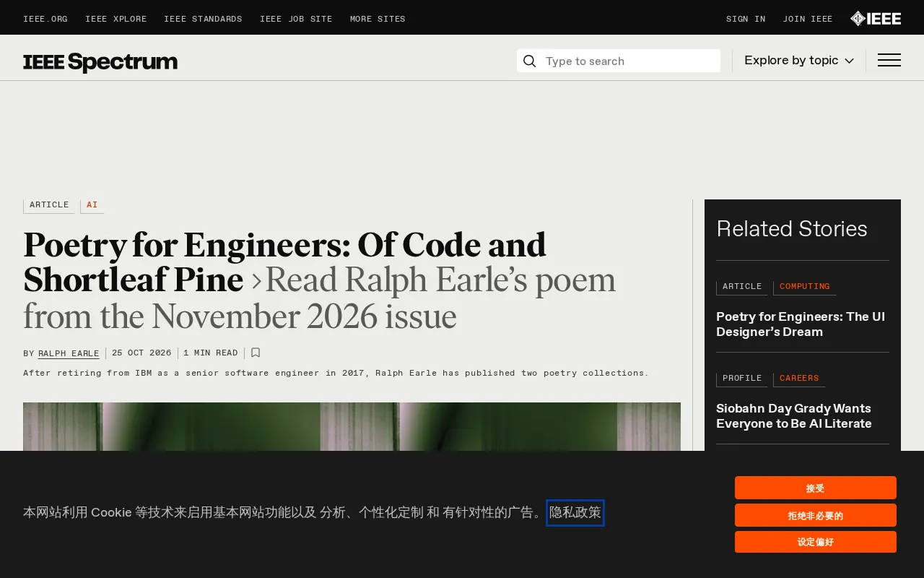924x578 pixels.
Task: Click JOIN IEEE link
Action: point(808,20)
